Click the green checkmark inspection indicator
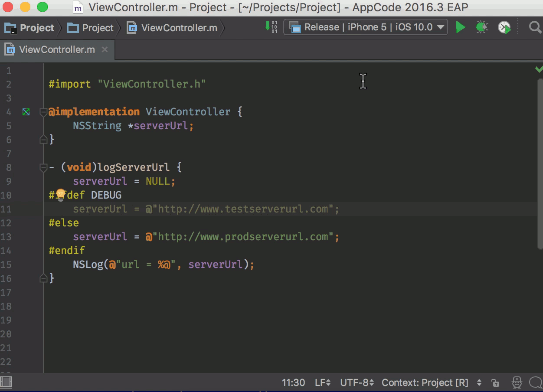This screenshot has width=543, height=392. click(539, 69)
